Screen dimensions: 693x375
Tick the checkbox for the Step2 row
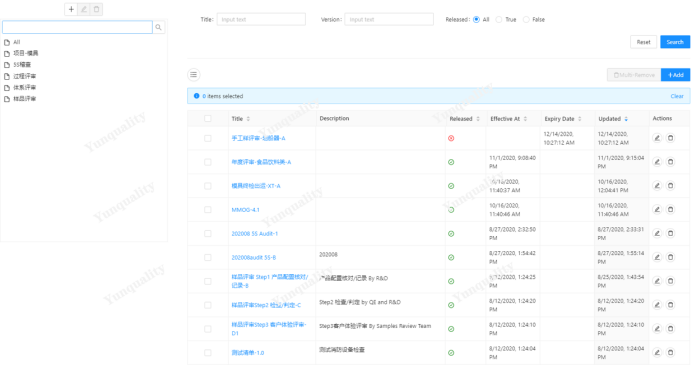coord(208,305)
